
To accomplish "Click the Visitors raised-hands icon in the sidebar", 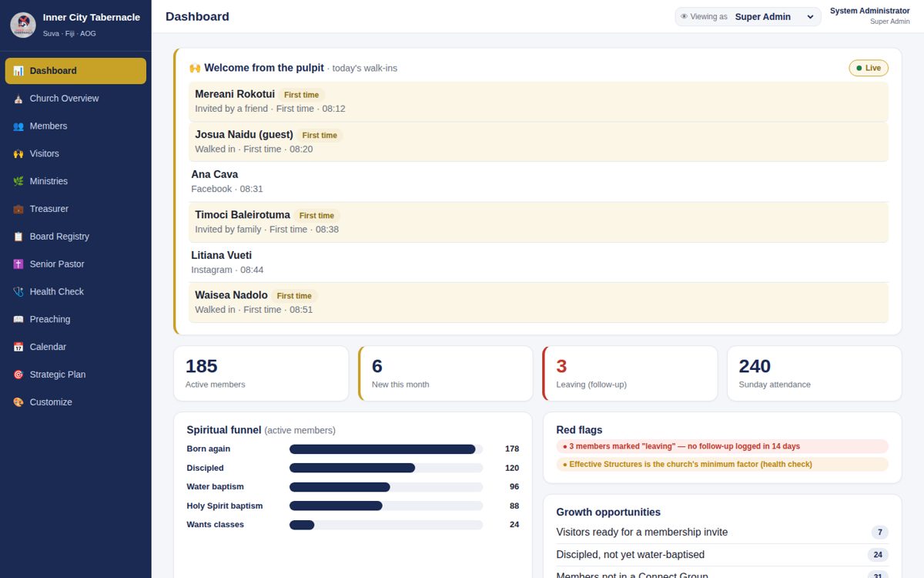I will (18, 154).
